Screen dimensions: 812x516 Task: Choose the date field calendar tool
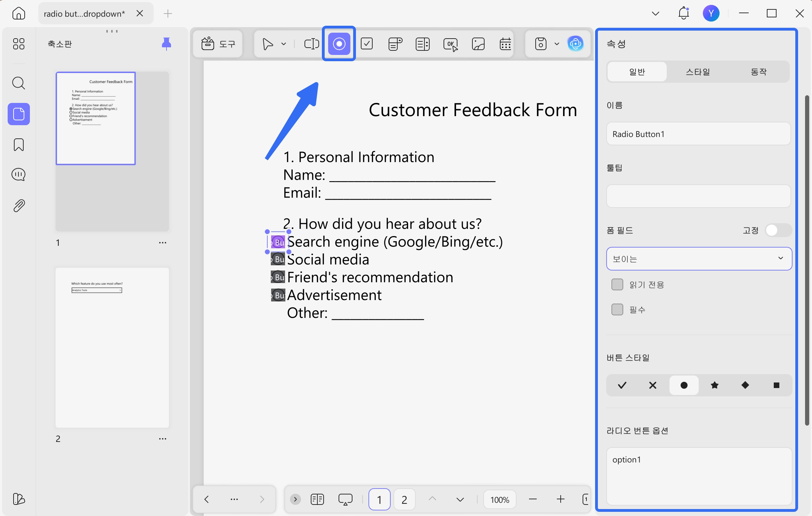[505, 44]
